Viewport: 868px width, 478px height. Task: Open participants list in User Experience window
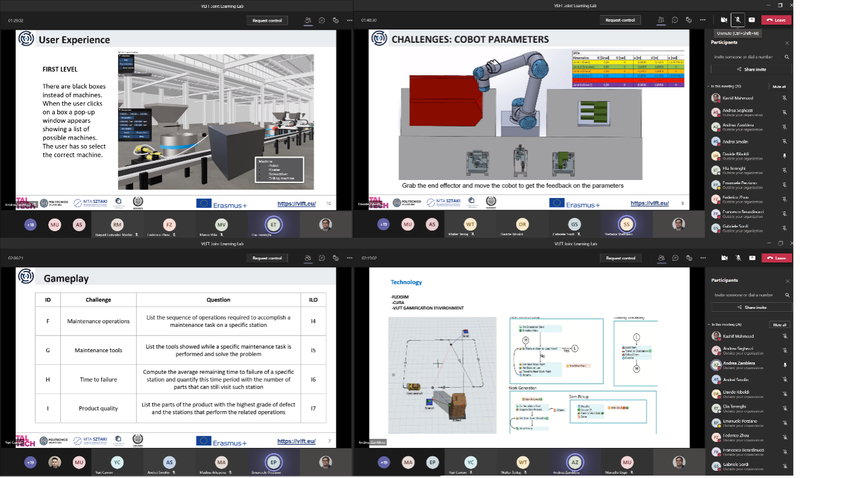pos(308,20)
